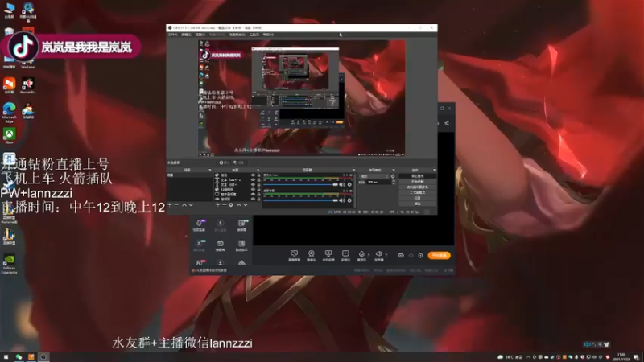Adjust the first mixer channel volume slider

tap(300, 185)
